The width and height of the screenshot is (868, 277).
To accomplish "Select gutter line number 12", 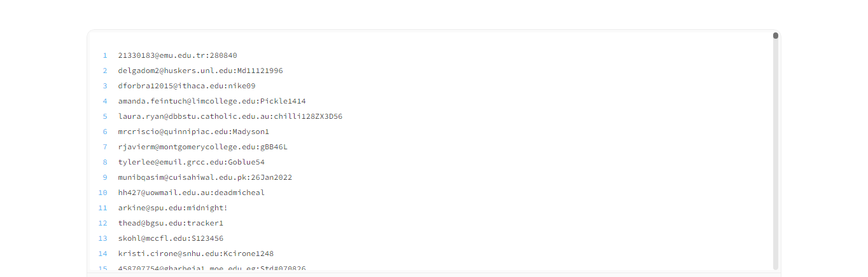I will [103, 223].
